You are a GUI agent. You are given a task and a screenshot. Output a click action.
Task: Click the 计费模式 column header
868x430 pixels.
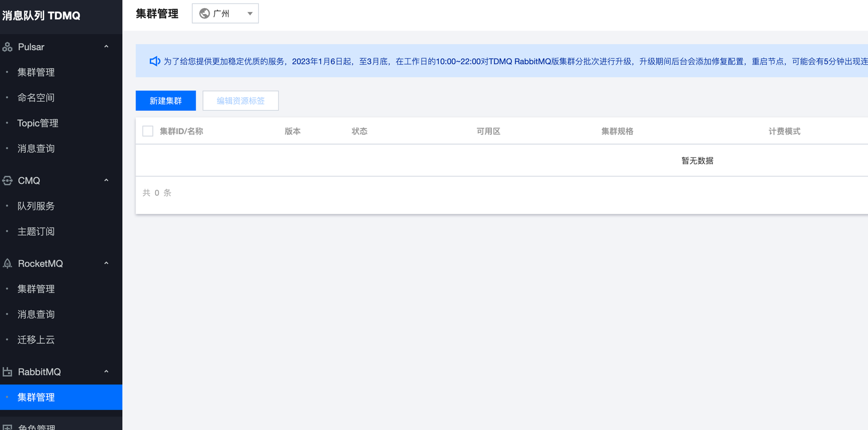tap(785, 131)
